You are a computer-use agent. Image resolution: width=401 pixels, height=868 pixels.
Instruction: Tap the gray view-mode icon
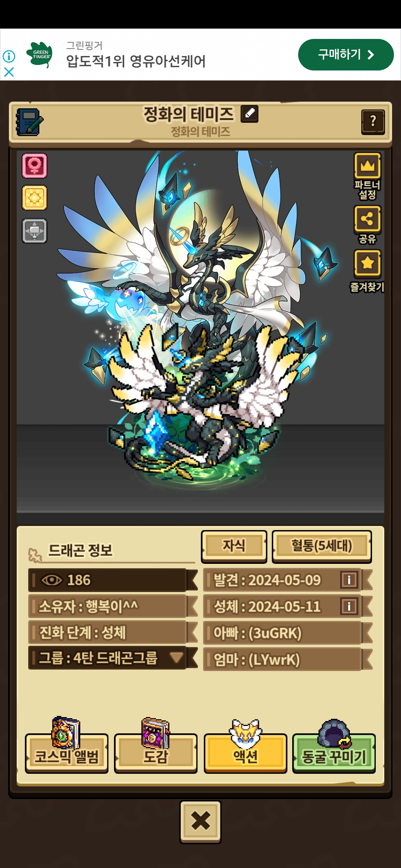point(35,231)
